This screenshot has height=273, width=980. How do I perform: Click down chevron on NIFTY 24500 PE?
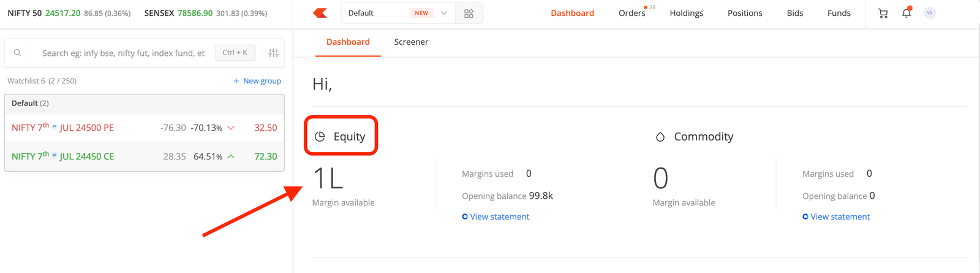(231, 128)
